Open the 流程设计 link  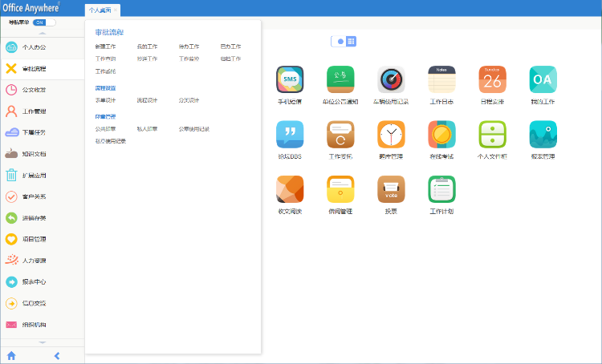[147, 100]
